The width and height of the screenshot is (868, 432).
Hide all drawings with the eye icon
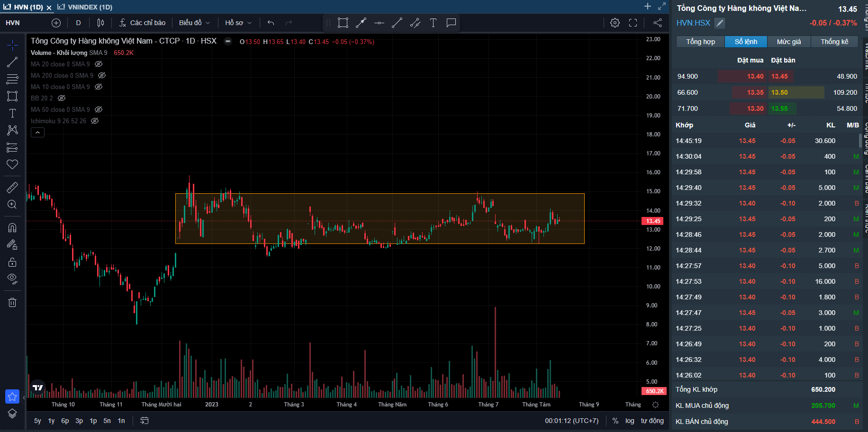12,279
